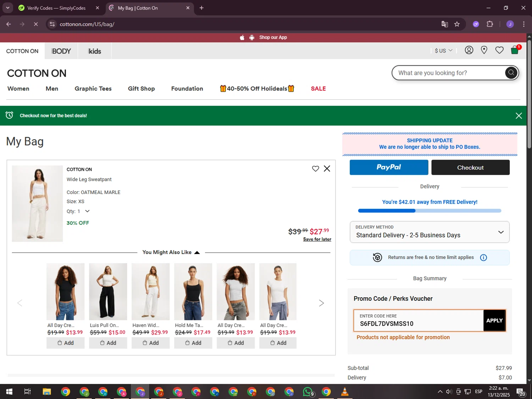The image size is (532, 399).
Task: Proceed with the Checkout button
Action: coord(470,167)
